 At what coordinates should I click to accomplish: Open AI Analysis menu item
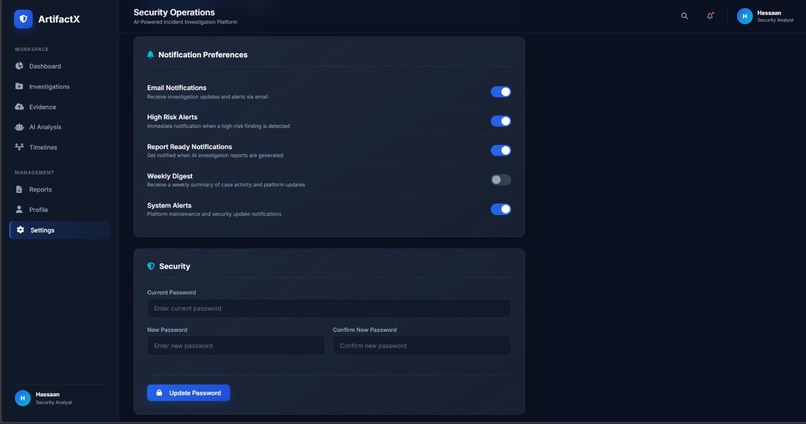(x=60, y=127)
